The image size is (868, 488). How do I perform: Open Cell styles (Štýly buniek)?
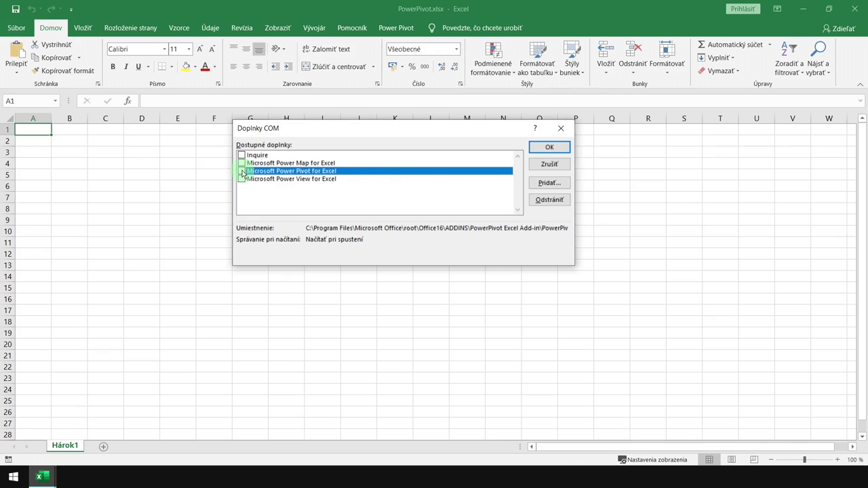(572, 58)
